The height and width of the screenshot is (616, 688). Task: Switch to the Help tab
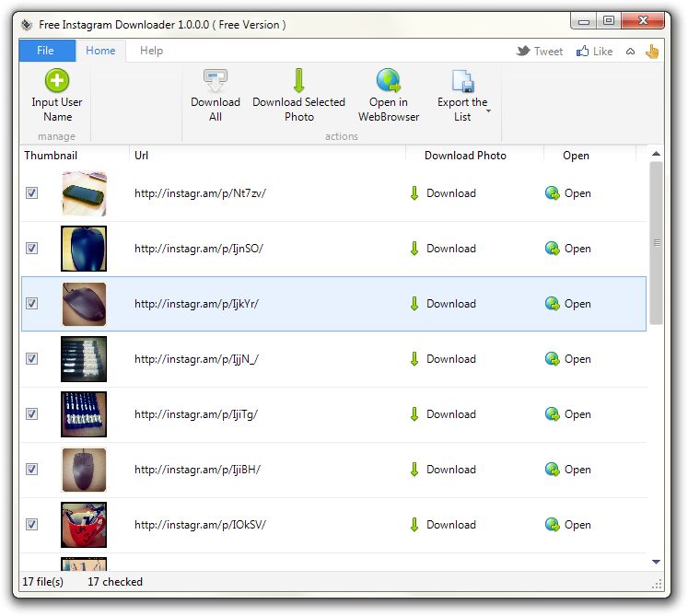[151, 51]
